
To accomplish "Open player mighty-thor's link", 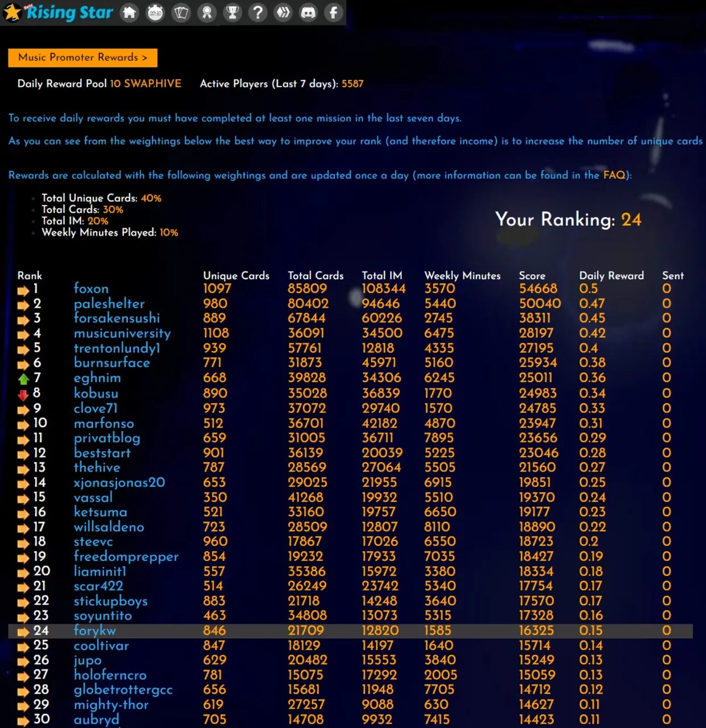I will click(x=111, y=705).
